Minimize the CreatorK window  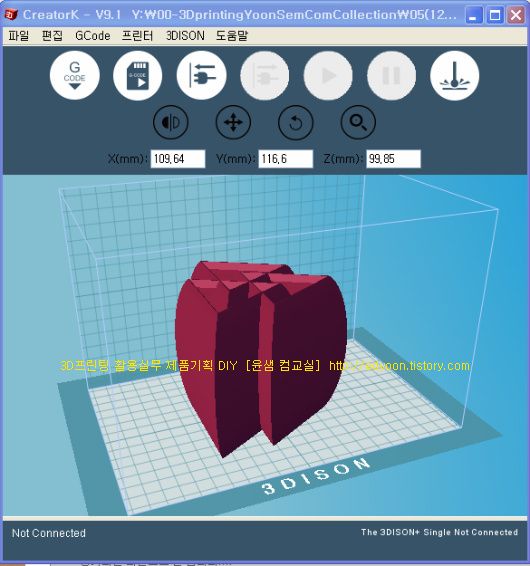coord(474,15)
